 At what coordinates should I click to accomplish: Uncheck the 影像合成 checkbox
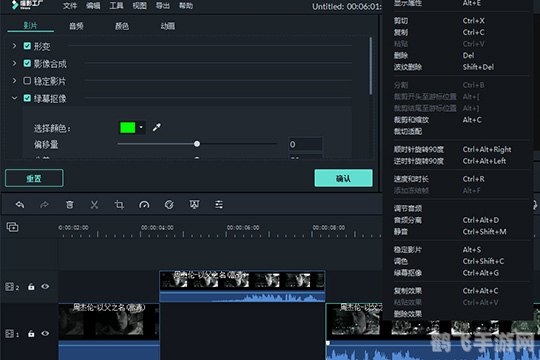click(x=27, y=63)
